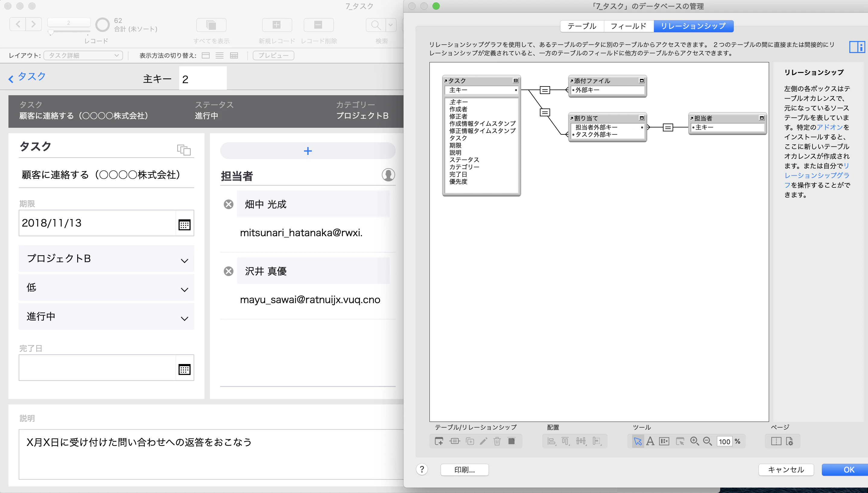Switch to the フィールド tab
Screen dimensions: 868x493
(629, 26)
